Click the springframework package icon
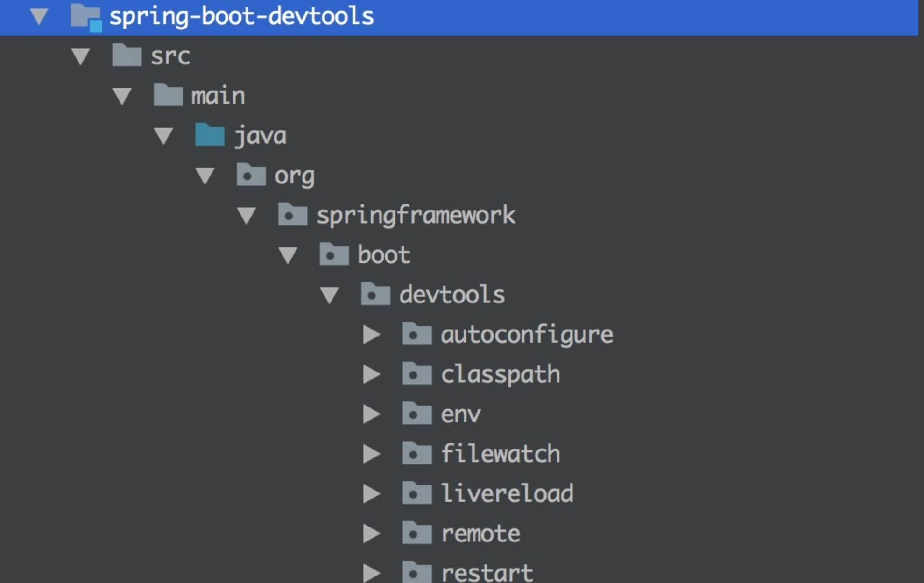Viewport: 924px width, 583px height. click(x=292, y=215)
